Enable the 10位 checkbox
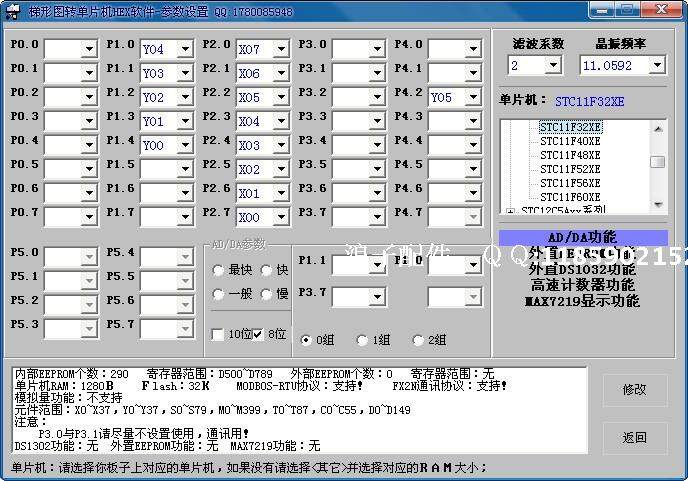This screenshot has height=481, width=688. (218, 334)
